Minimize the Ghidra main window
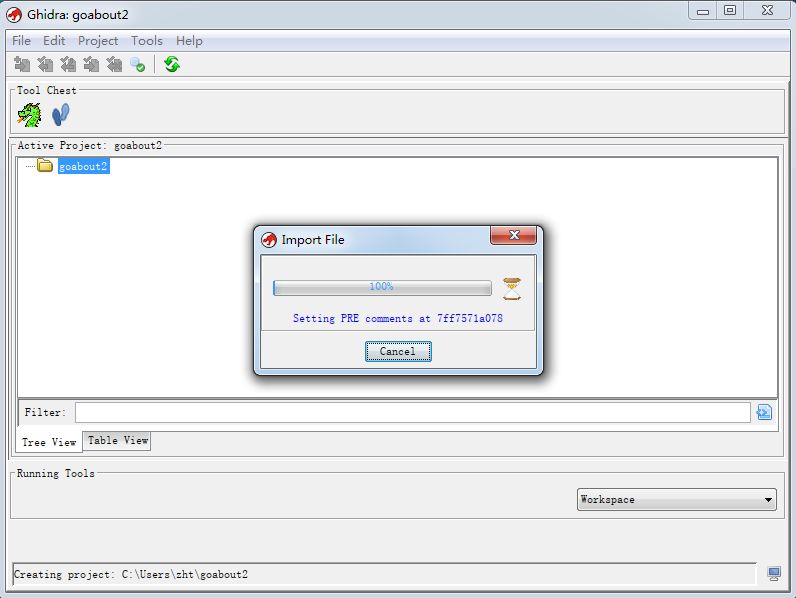796x598 pixels. [703, 11]
